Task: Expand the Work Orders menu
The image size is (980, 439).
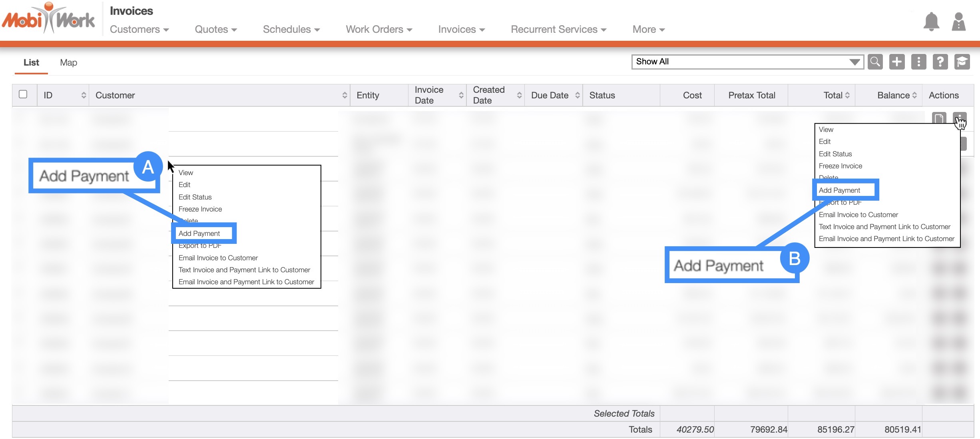Action: click(x=378, y=30)
